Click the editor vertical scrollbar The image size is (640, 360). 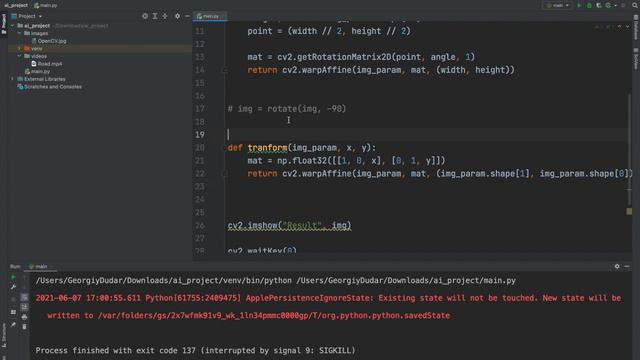coord(629,149)
